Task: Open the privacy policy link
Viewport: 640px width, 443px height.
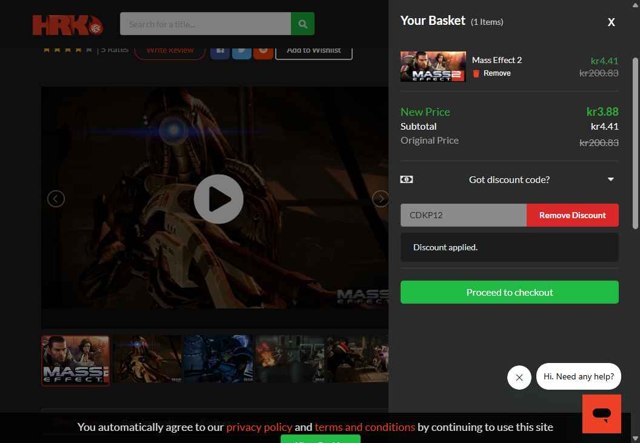Action: (259, 427)
